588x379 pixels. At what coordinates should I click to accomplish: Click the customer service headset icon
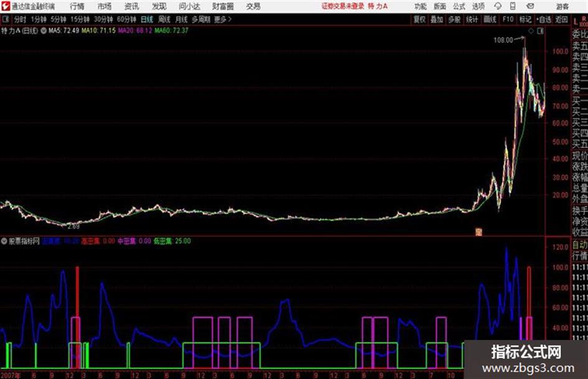coord(498,6)
